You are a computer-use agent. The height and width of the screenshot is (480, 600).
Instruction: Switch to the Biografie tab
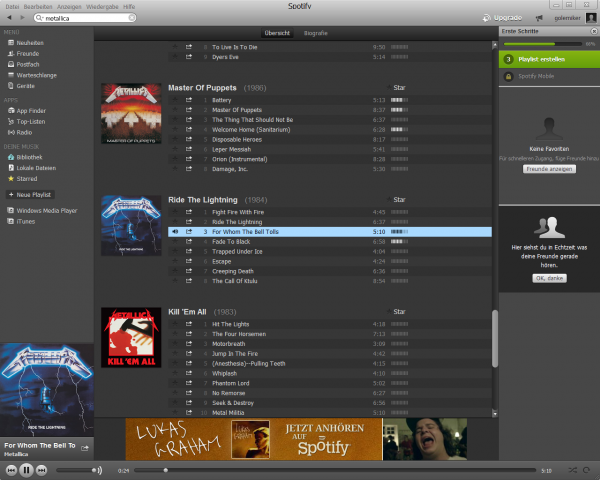[x=316, y=33]
